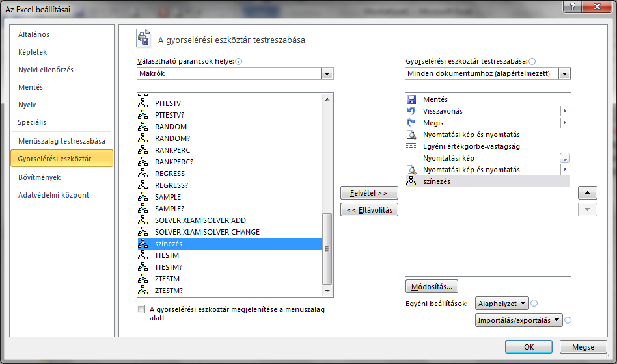Confirm with the OK button
This screenshot has width=617, height=364.
click(x=529, y=347)
